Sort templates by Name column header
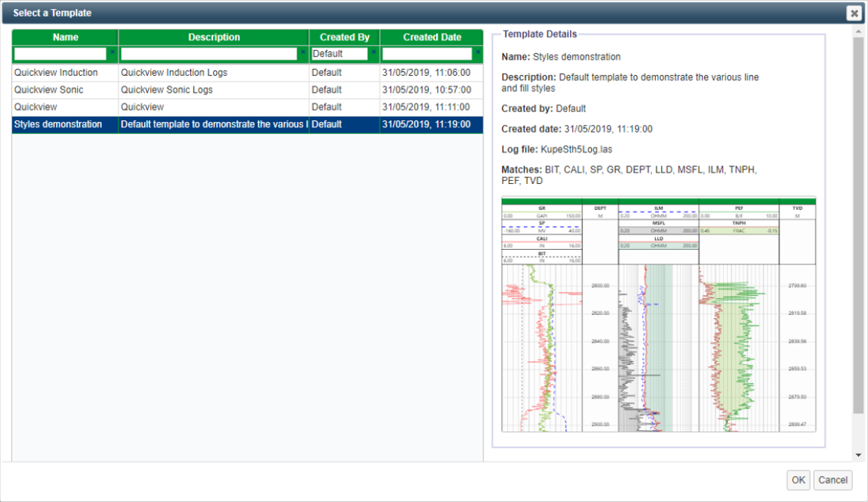This screenshot has height=502, width=868. tap(66, 37)
